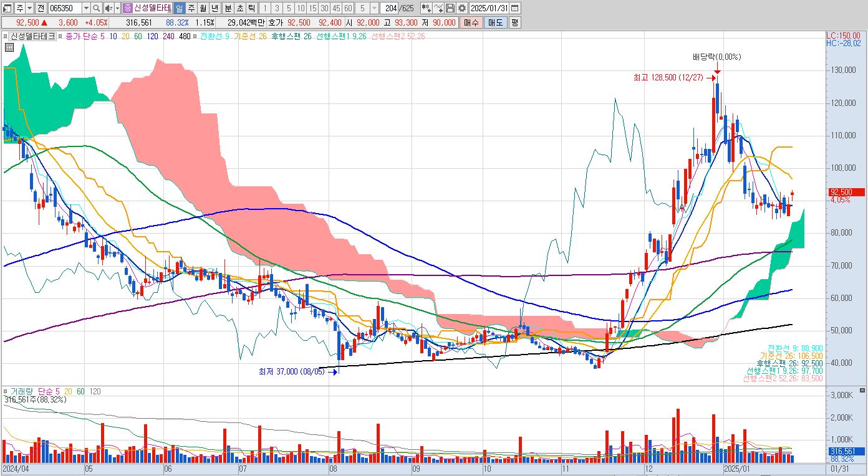
Task: Click the speaker sound icon
Action: pyautogui.click(x=109, y=8)
